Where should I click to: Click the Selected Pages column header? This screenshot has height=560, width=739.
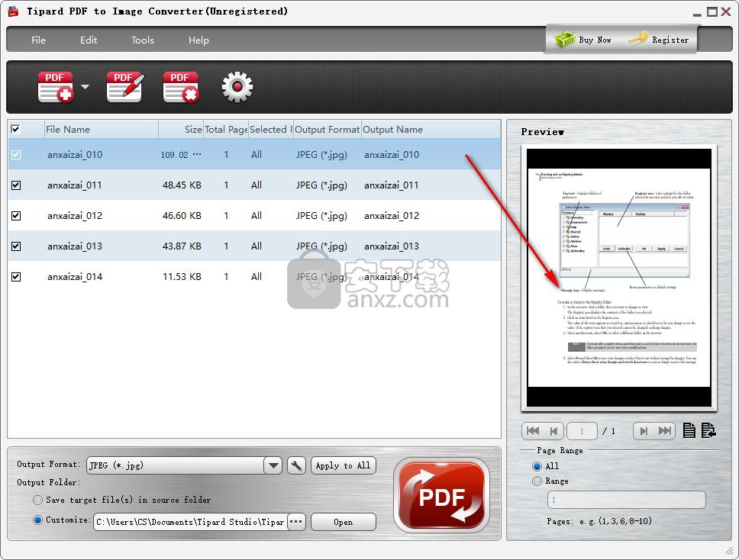tap(270, 129)
